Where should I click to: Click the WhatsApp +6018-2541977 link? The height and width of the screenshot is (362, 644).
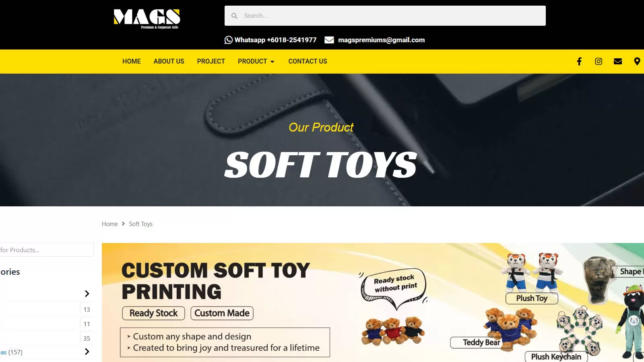tap(275, 40)
